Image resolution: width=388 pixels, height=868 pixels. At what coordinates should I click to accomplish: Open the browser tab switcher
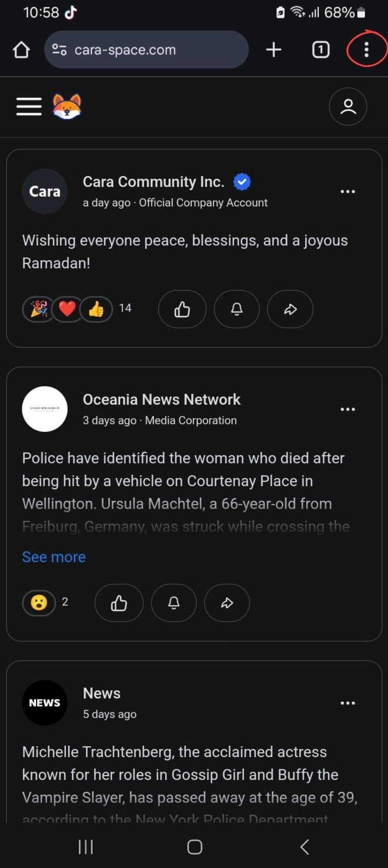coord(321,49)
